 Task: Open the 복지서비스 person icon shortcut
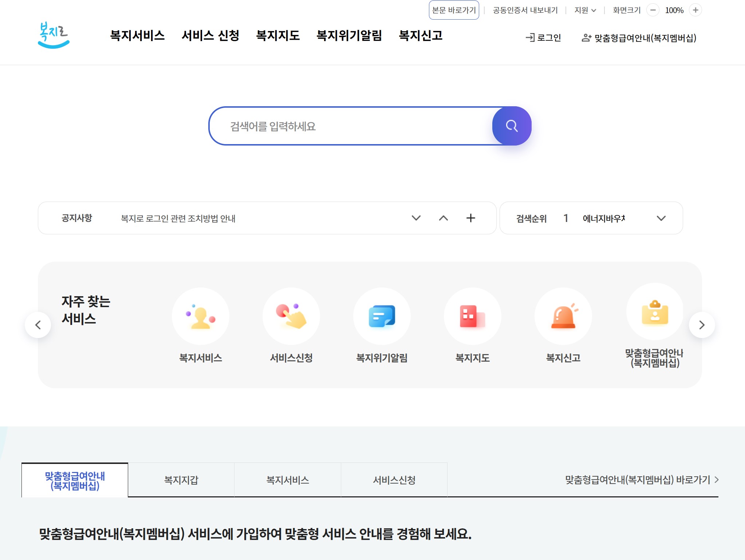pos(201,316)
